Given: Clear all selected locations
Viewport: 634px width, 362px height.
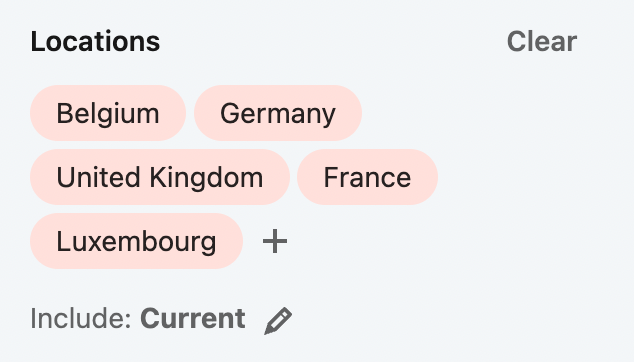Looking at the screenshot, I should [542, 41].
